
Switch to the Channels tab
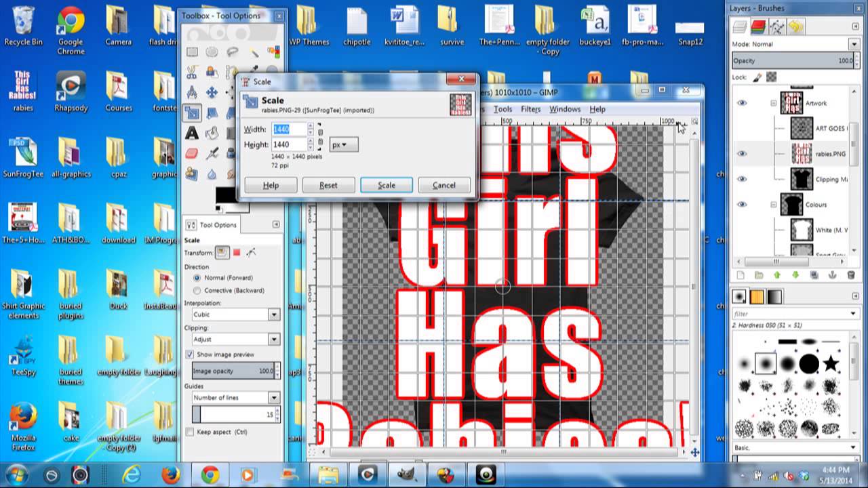pyautogui.click(x=759, y=26)
